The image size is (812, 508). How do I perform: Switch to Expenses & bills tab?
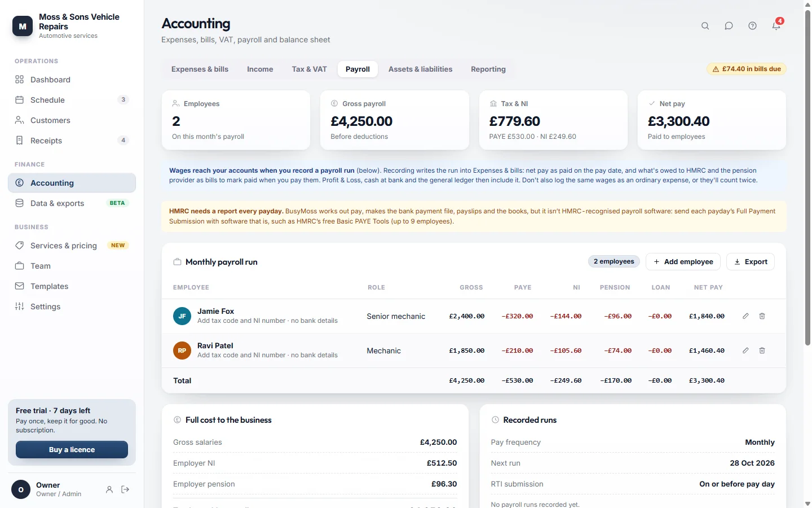click(200, 69)
